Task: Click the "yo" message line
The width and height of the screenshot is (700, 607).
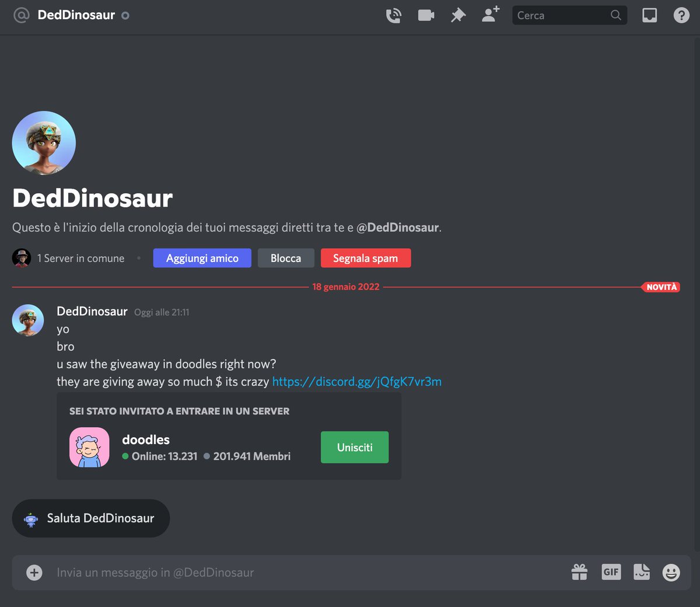Action: click(63, 329)
